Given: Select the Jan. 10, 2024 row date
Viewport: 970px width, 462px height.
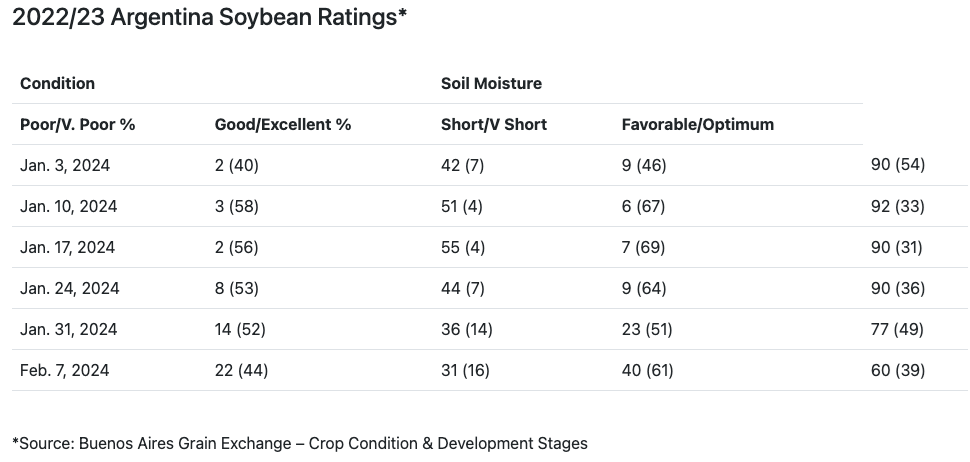Looking at the screenshot, I should coord(69,206).
